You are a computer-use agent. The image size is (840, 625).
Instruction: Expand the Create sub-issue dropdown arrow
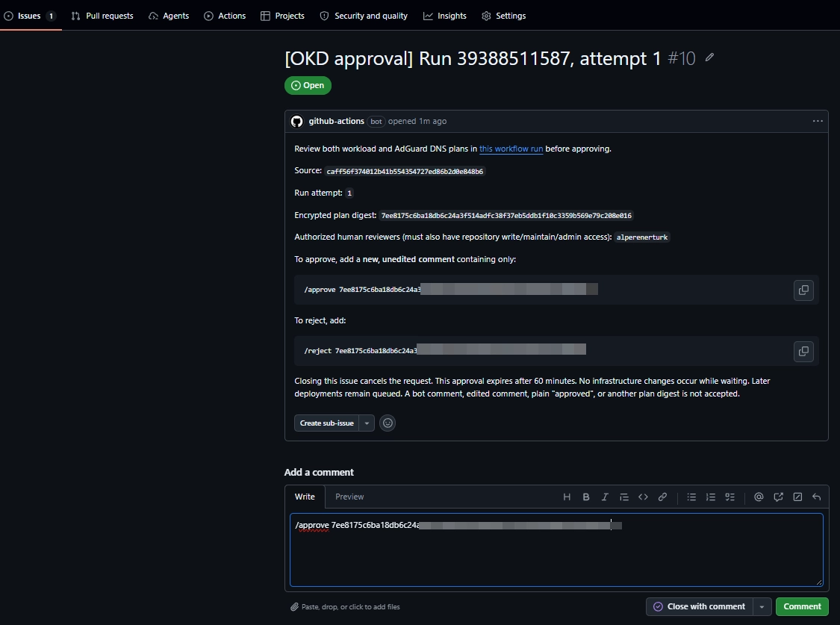367,423
